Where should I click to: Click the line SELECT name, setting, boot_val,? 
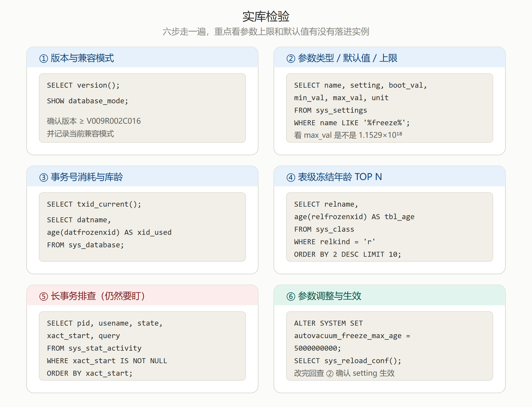point(360,85)
